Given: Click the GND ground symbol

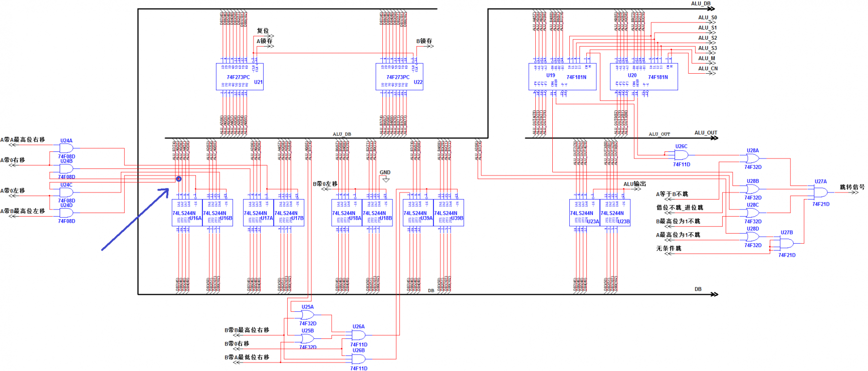Looking at the screenshot, I should [x=385, y=178].
